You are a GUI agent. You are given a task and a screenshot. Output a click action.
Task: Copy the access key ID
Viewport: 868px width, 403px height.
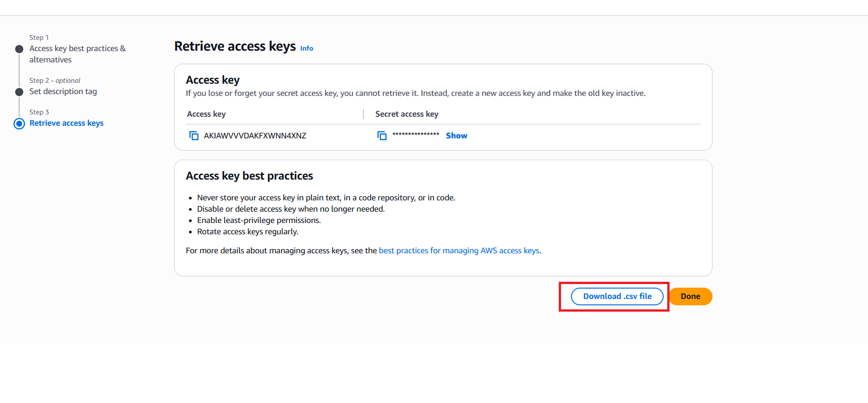tap(194, 136)
